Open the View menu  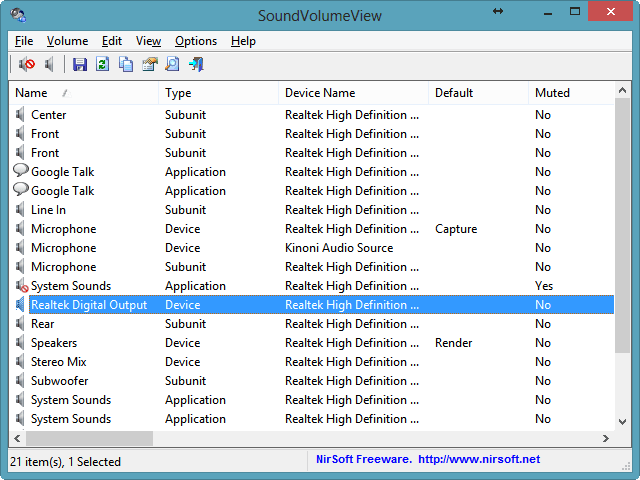coord(148,41)
